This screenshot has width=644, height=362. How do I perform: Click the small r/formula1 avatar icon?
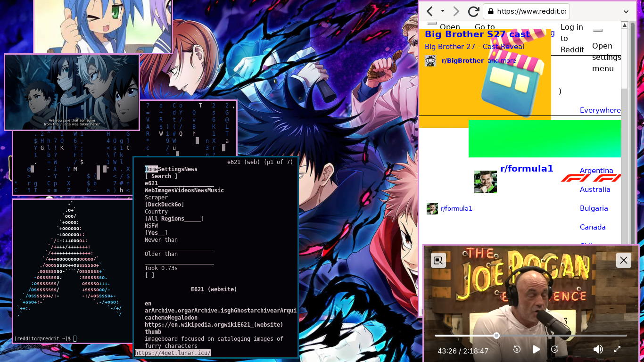[432, 209]
